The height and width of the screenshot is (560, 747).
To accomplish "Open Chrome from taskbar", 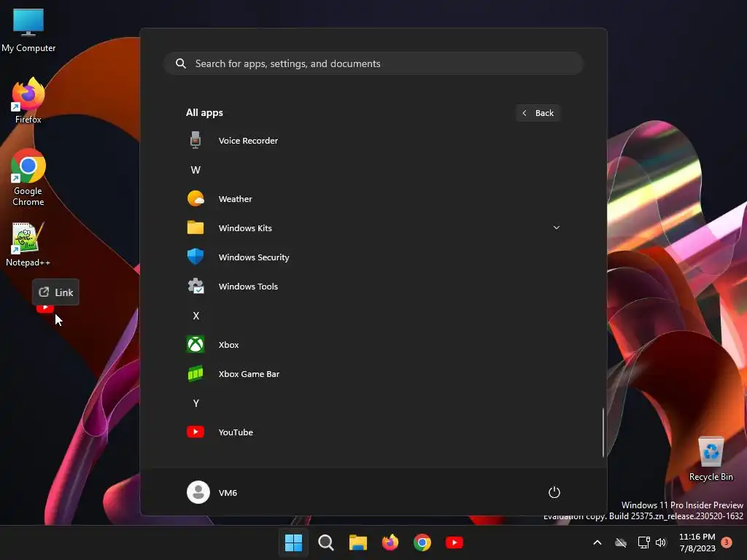I will [x=422, y=542].
